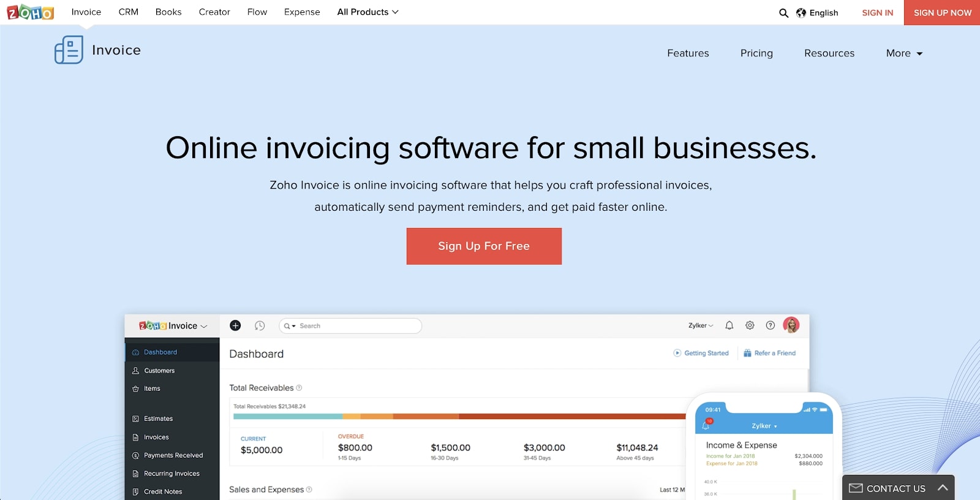
Task: Open the phone Zylker dropdown
Action: point(764,426)
